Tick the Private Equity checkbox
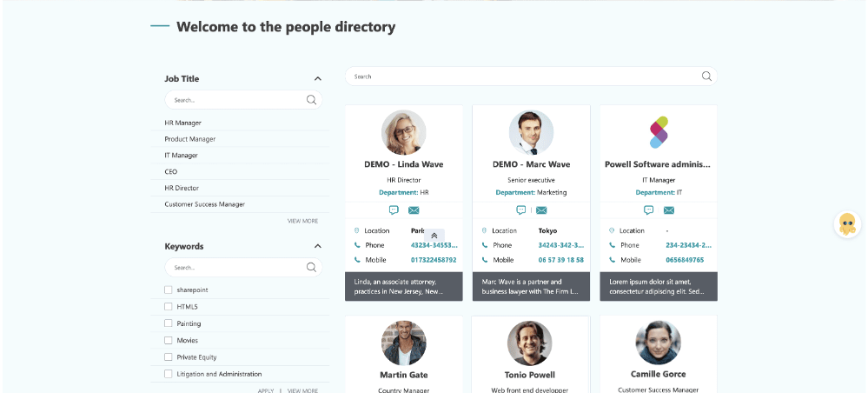Viewport: 868px width, 393px height. [169, 357]
